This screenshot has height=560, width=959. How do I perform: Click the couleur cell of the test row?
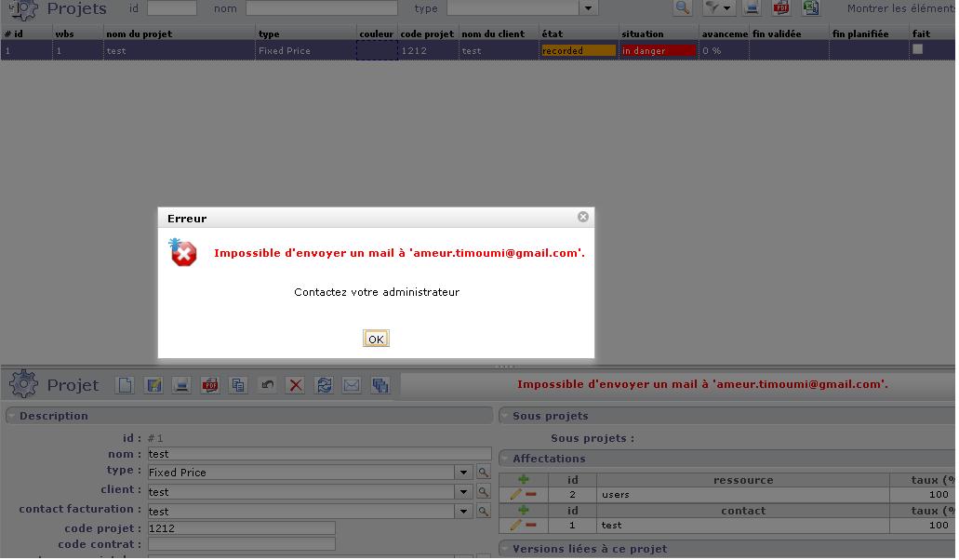click(x=377, y=51)
